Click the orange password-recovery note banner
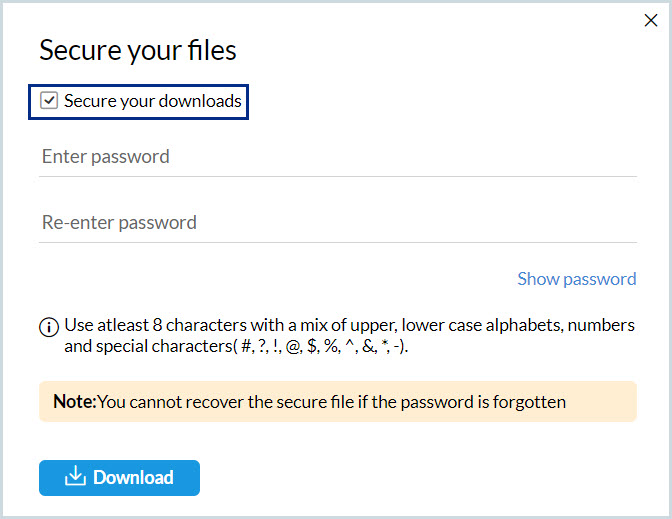 [x=337, y=401]
